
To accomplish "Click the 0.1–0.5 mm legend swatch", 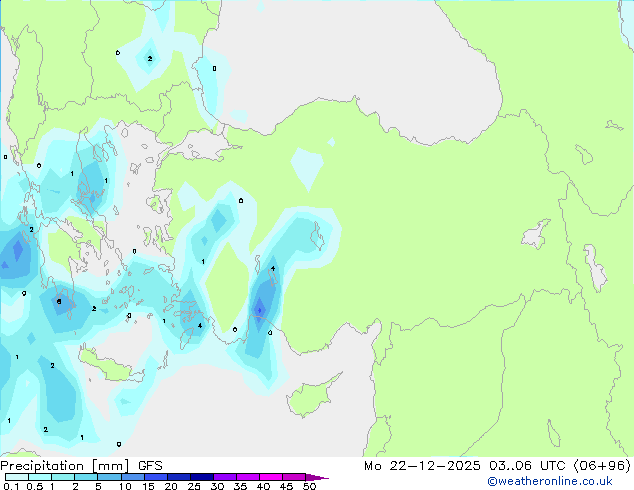I will coord(17,477).
